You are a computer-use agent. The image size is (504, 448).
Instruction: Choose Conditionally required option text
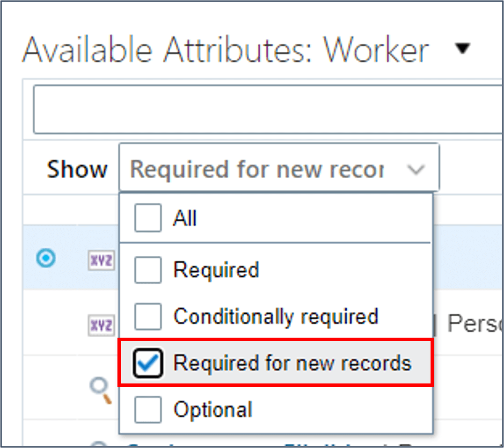(x=276, y=317)
